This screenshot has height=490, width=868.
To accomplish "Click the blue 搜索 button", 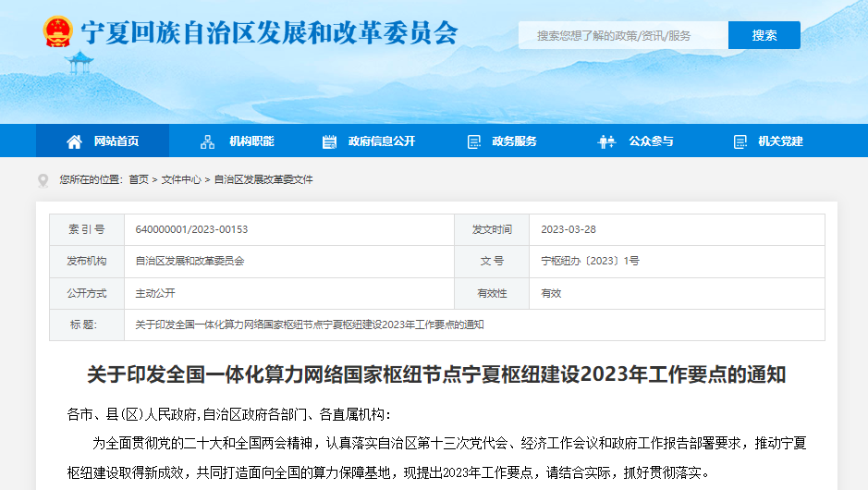I will tap(764, 35).
